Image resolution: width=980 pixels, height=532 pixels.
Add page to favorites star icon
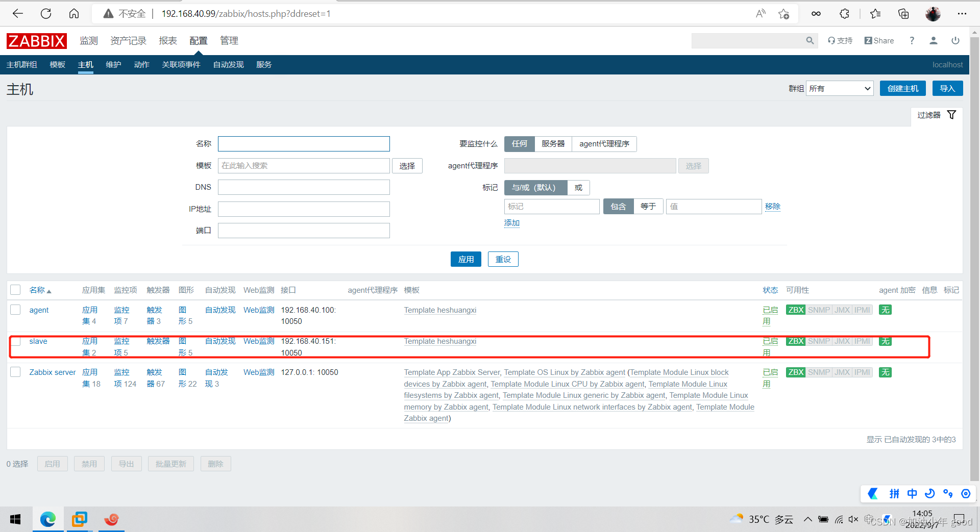tap(784, 14)
